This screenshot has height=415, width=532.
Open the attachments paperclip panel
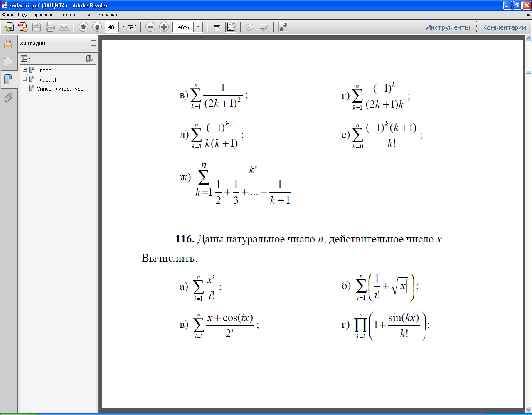click(8, 97)
